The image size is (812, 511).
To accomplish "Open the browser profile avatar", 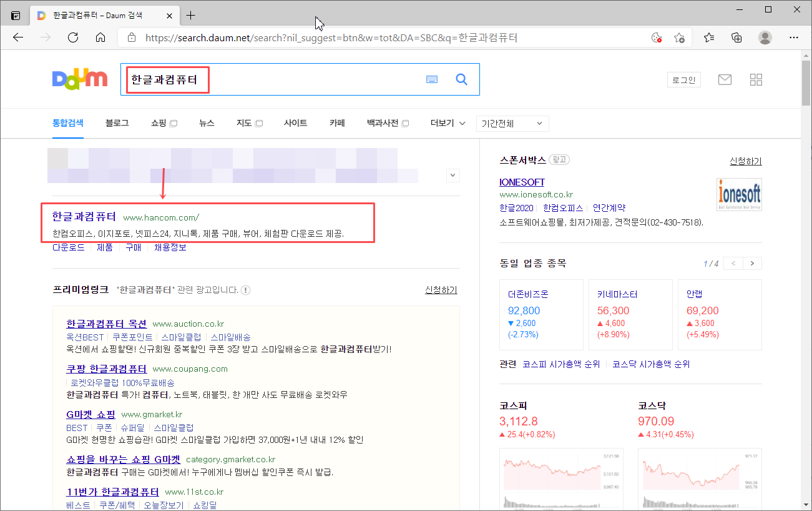I will click(765, 37).
